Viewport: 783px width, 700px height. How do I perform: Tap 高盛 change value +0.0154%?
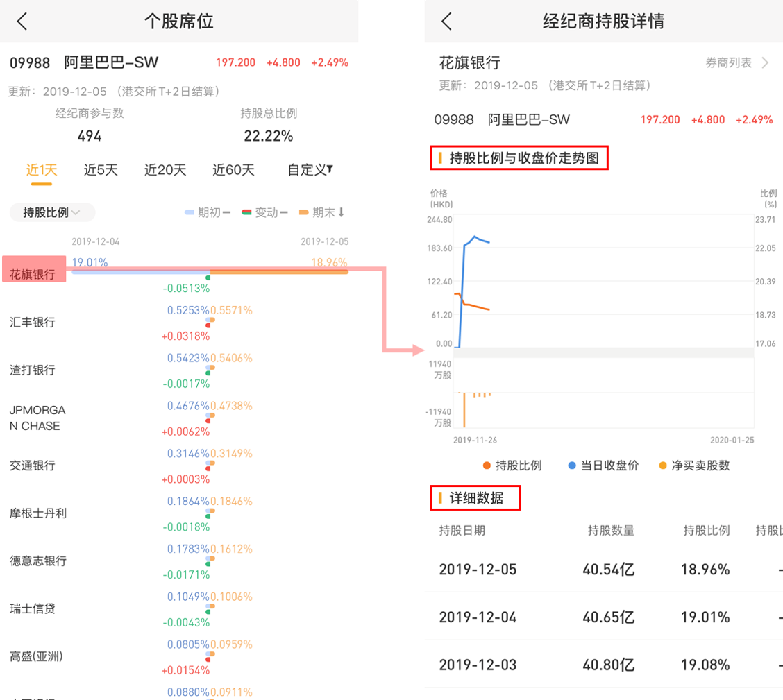185,670
